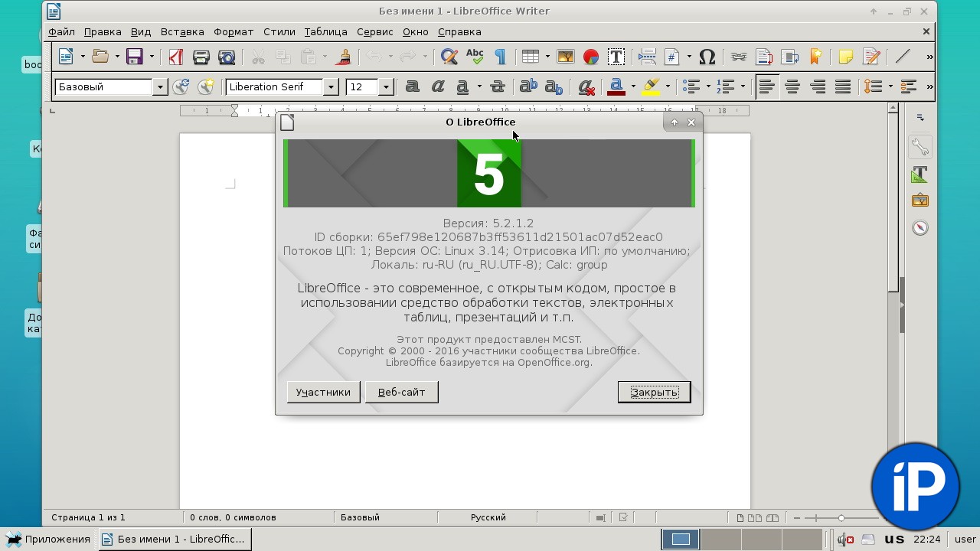Create a new style from selection
Viewport: 980px width, 551px height.
click(x=205, y=87)
